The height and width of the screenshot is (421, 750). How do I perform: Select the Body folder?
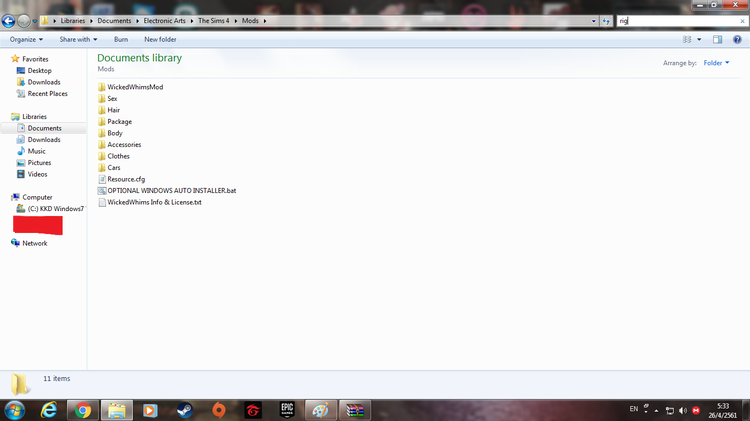coord(115,133)
